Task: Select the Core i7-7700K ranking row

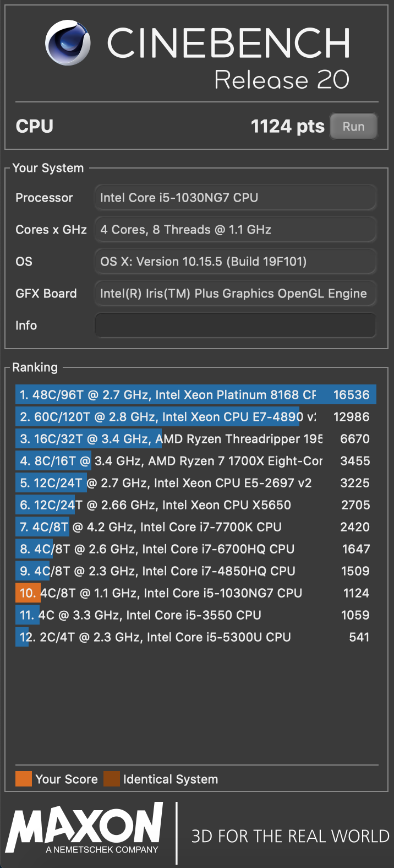Action: (x=196, y=527)
